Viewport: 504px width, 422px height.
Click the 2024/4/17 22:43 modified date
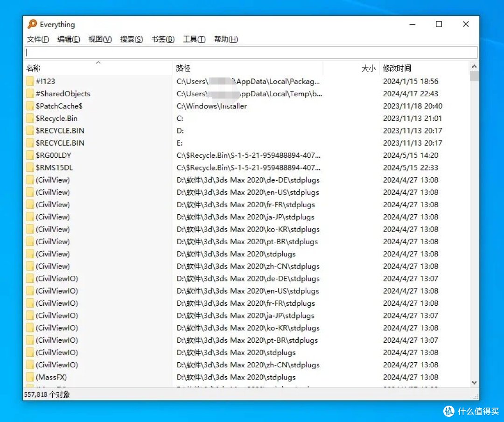click(x=411, y=94)
